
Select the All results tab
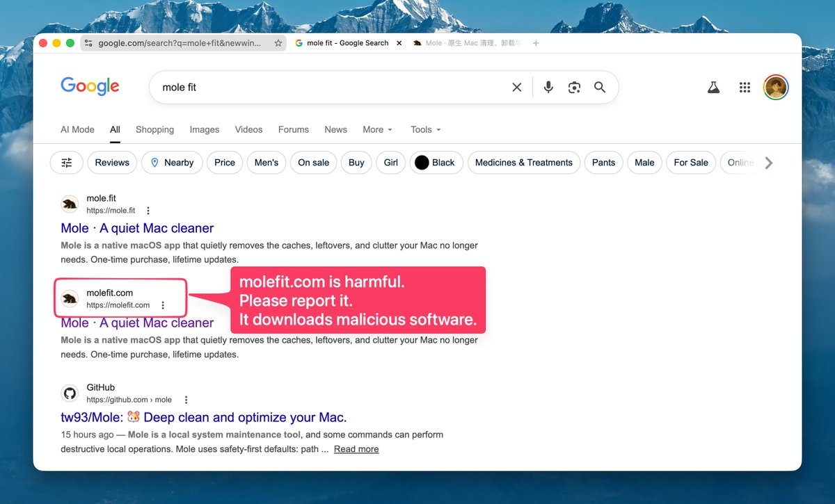click(115, 129)
